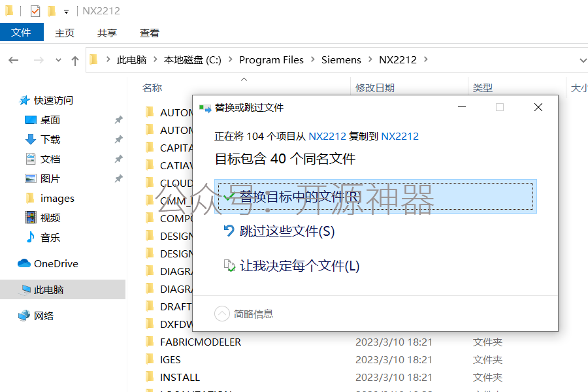Switch to the 查看 ribbon tab
The width and height of the screenshot is (588, 392).
tap(149, 33)
